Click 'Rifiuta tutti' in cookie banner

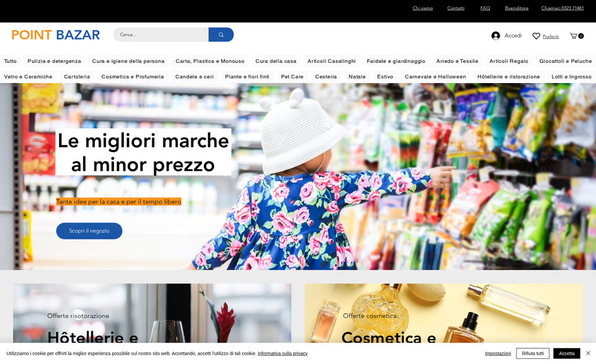pos(532,353)
